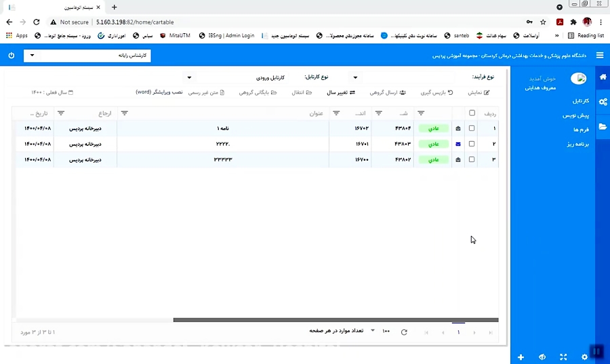Image resolution: width=610 pixels, height=364 pixels.
Task: Click the settings gear at sidebar bottom
Action: coord(584,357)
